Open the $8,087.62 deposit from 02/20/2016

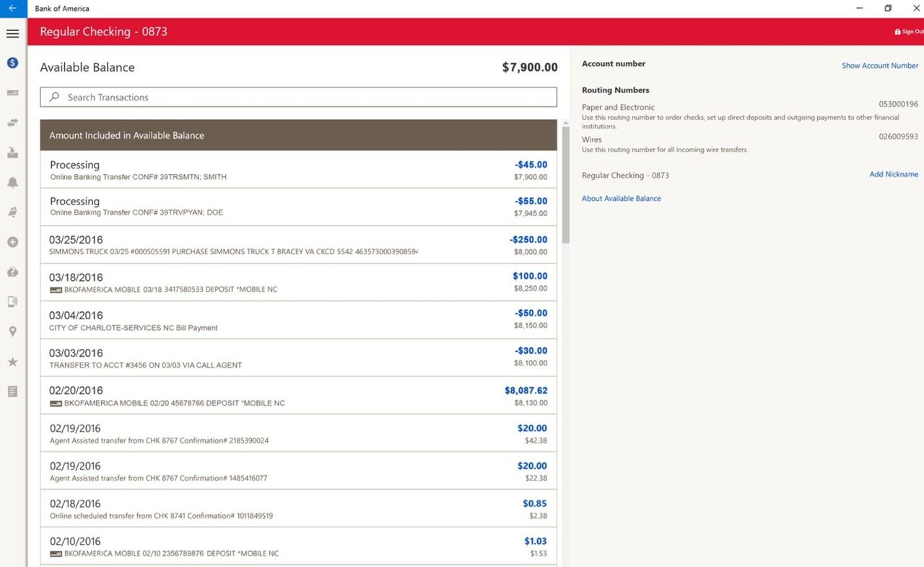coord(298,396)
